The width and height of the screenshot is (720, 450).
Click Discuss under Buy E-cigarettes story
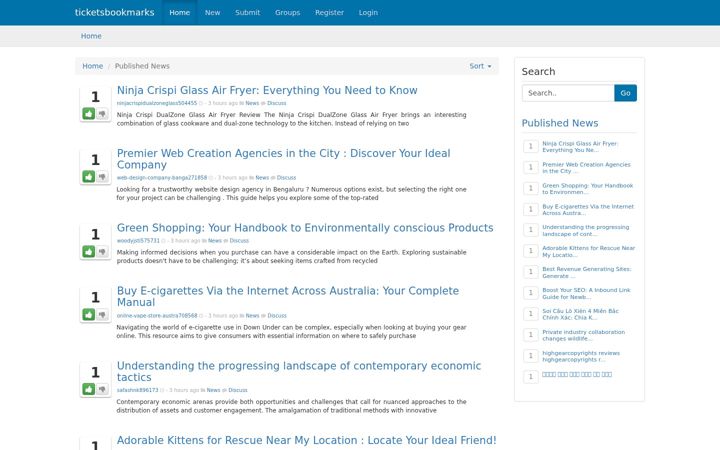coord(277,316)
